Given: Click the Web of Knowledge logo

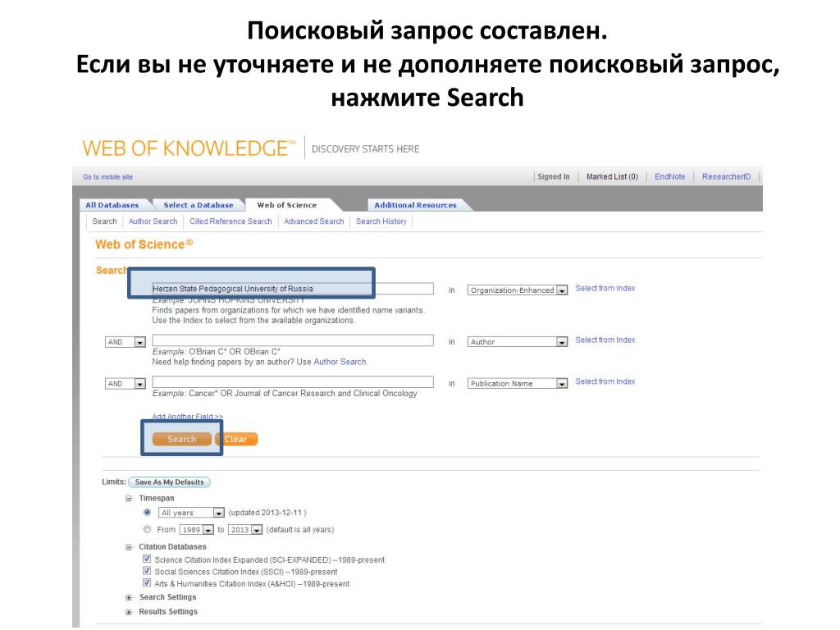Looking at the screenshot, I should [189, 148].
